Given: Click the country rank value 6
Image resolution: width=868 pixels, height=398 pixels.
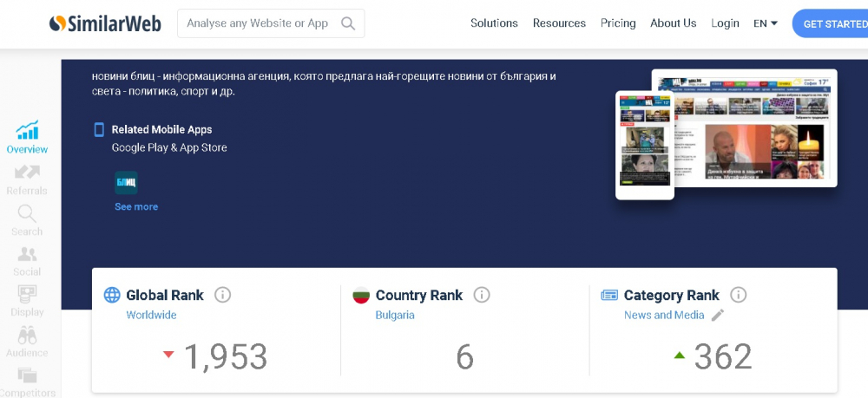Looking at the screenshot, I should [x=465, y=356].
